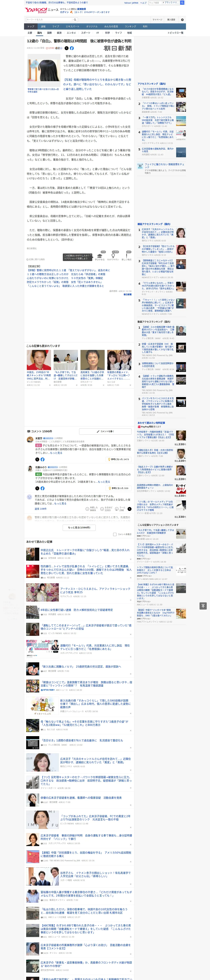The image size is (210, 980).
Task: Select the 国際 category tab
Action: [49, 33]
